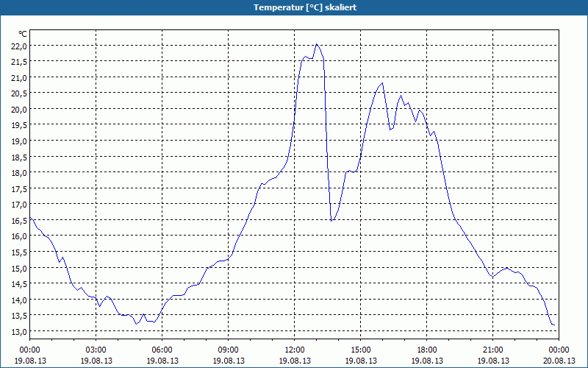Select the 21,5 y-axis label
This screenshot has height=368, width=588.
tap(20, 62)
